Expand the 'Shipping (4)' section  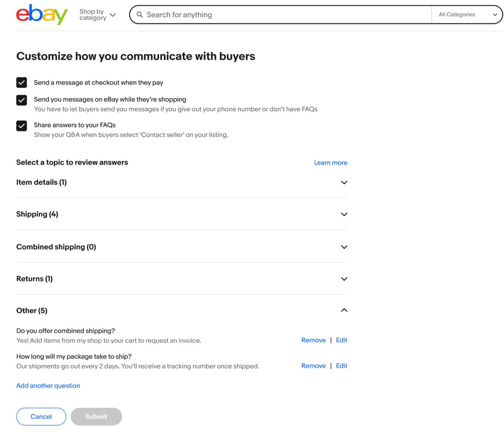pyautogui.click(x=344, y=214)
